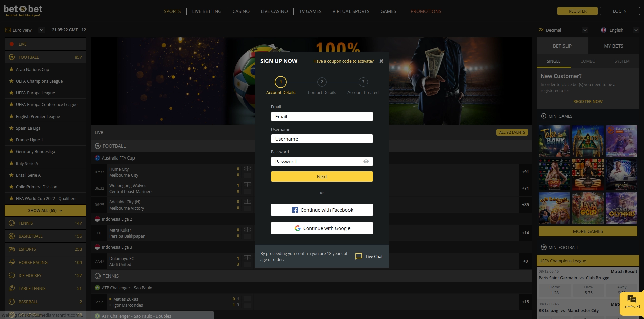Open the TV Games menu
This screenshot has height=319, width=644.
pyautogui.click(x=310, y=11)
